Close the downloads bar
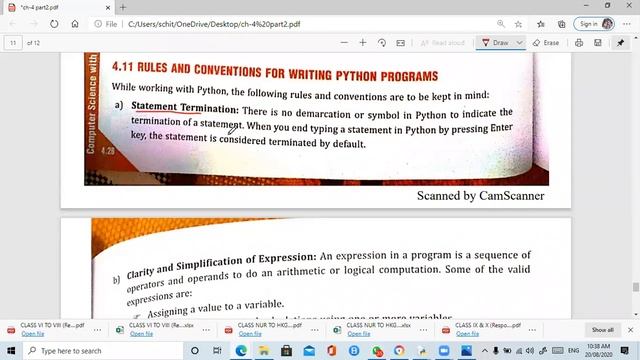This screenshot has width=640, height=360. click(x=630, y=329)
